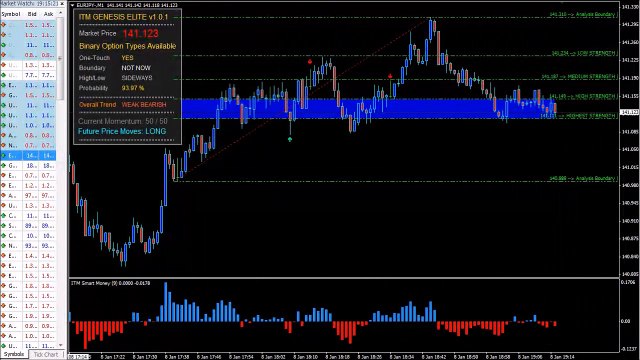Select the G.. row with bid 1.9..
This screenshot has height=360, width=640.
click(x=28, y=316)
